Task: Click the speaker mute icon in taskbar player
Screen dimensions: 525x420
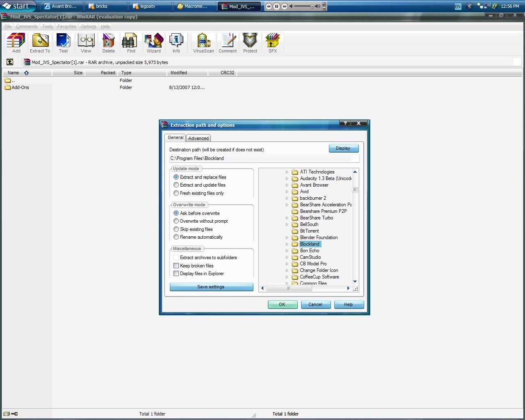Action: 291,6
